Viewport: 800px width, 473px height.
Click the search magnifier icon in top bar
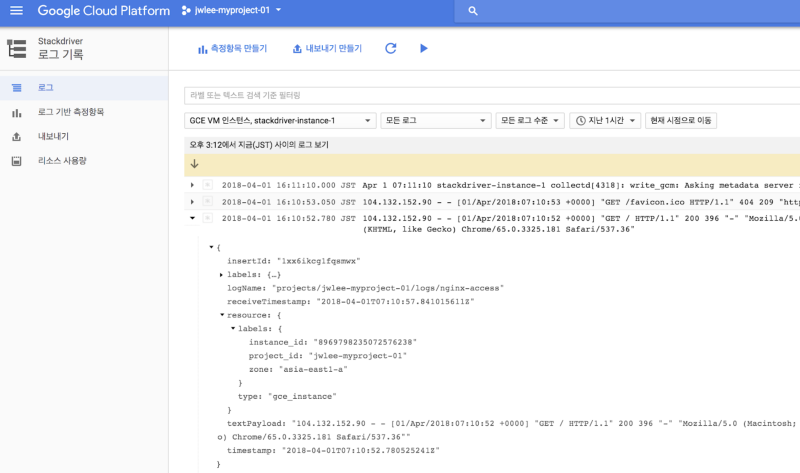(x=472, y=11)
